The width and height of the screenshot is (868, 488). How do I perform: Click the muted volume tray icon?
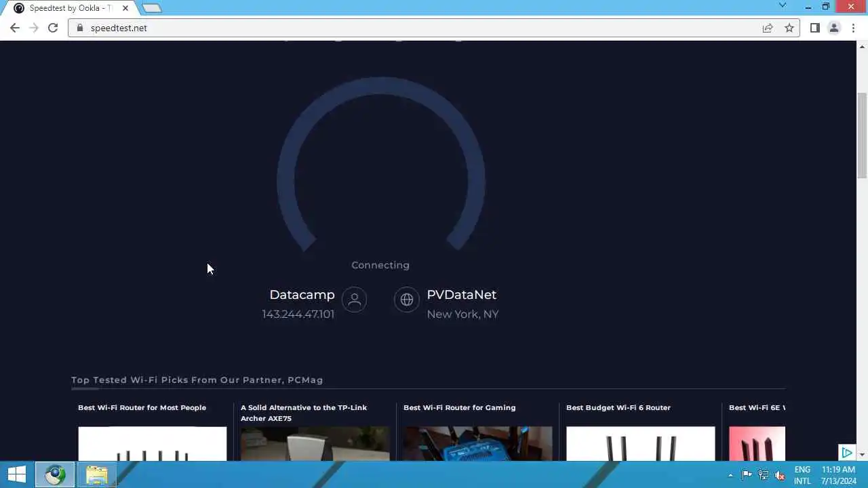780,475
